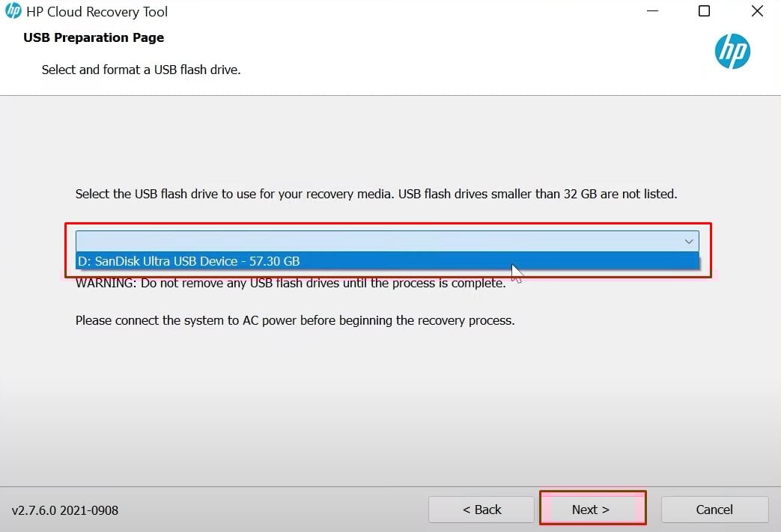The height and width of the screenshot is (532, 781).
Task: Click the Next > button
Action: tap(593, 509)
